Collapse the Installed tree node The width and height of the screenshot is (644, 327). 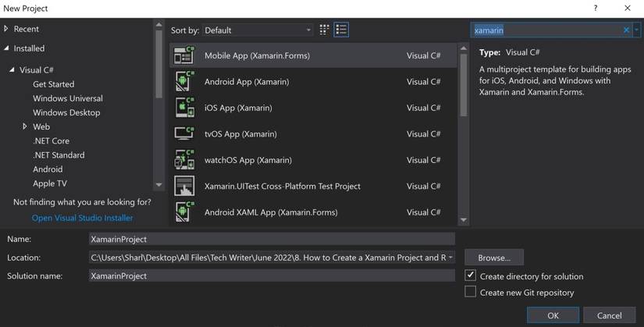click(6, 48)
